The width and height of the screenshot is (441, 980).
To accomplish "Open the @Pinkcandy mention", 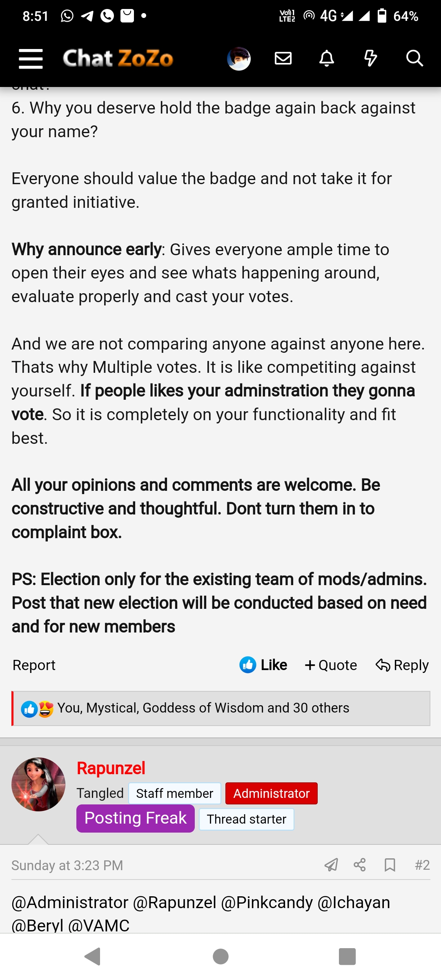I will coord(267,903).
